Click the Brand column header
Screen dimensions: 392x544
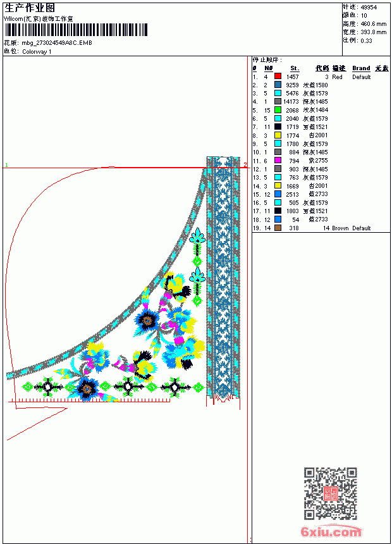pos(361,68)
